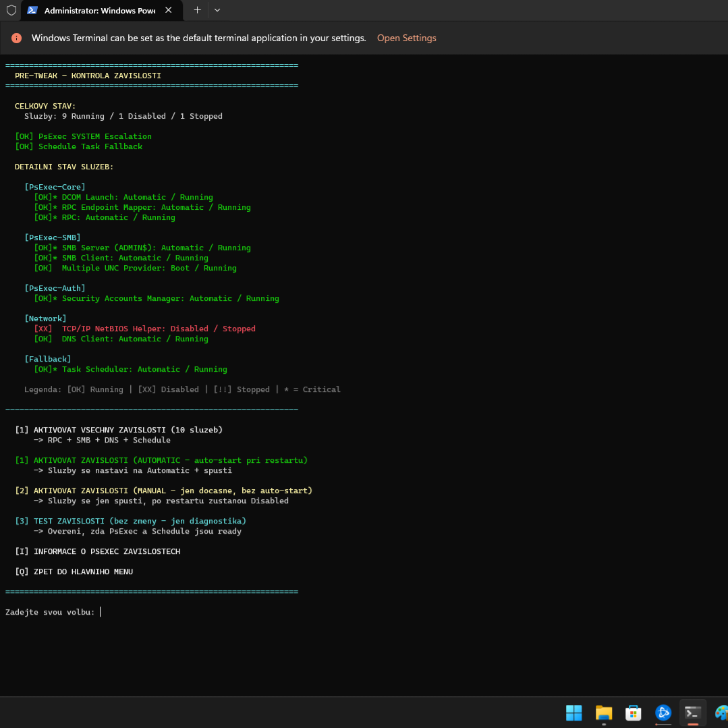Click the red TCP/IP NetBIOS Helper status line

click(x=145, y=329)
